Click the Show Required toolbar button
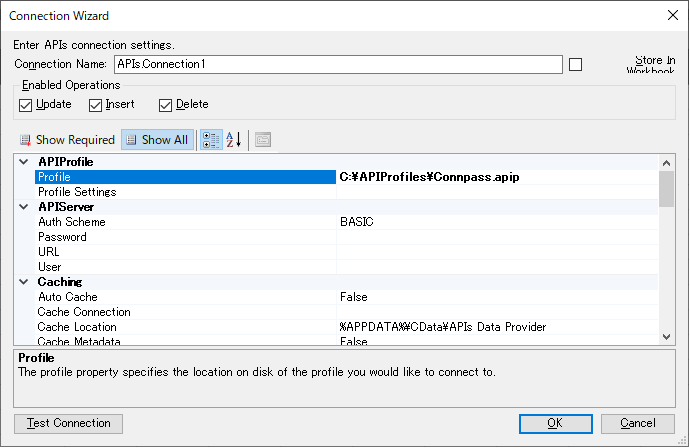The height and width of the screenshot is (448, 690). (67, 140)
